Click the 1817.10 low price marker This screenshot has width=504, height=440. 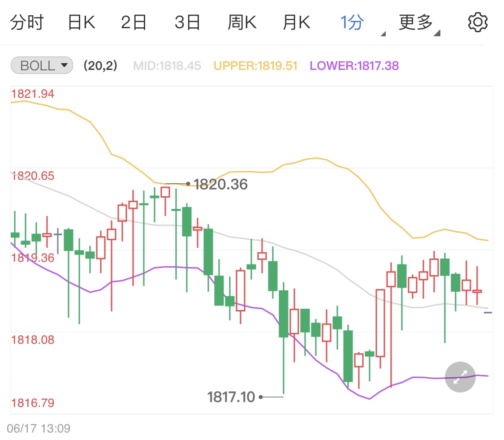tap(231, 397)
